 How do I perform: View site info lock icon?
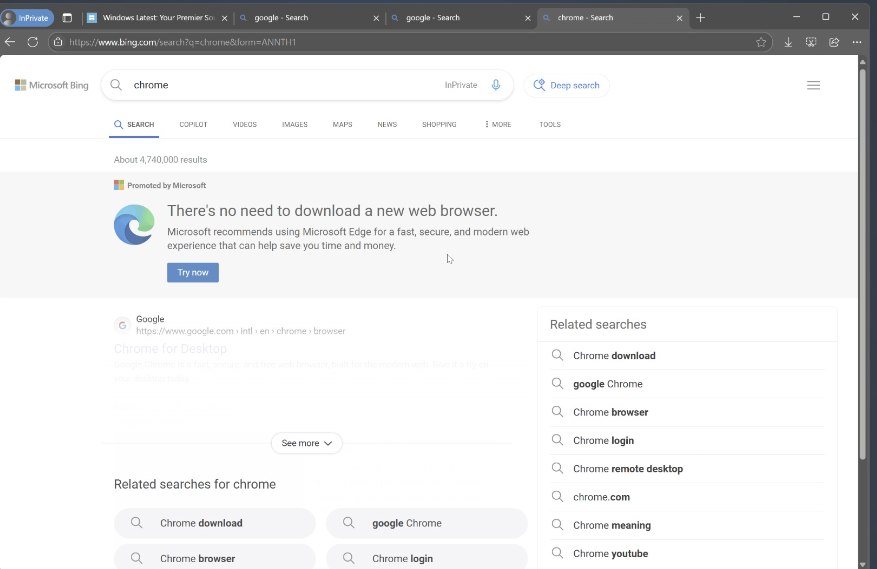(58, 42)
